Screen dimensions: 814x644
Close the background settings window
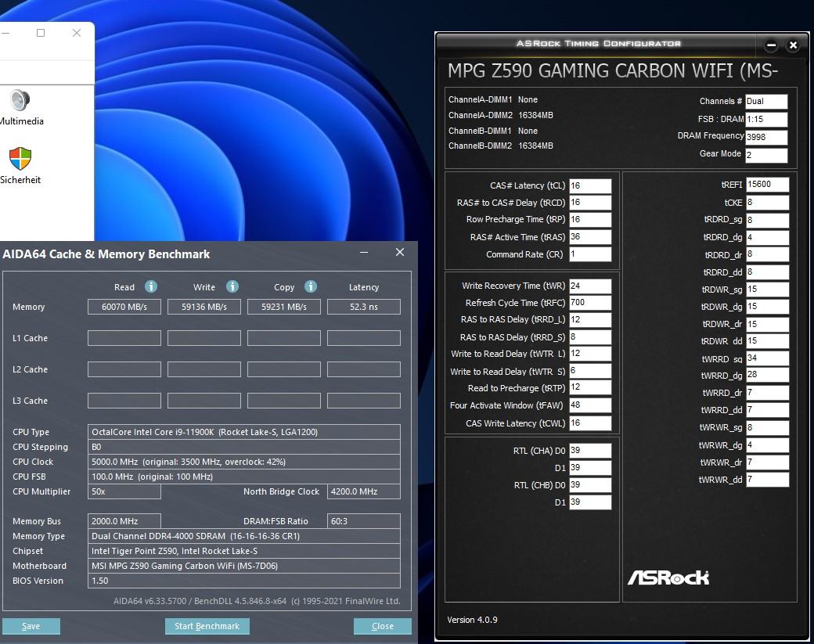point(77,33)
